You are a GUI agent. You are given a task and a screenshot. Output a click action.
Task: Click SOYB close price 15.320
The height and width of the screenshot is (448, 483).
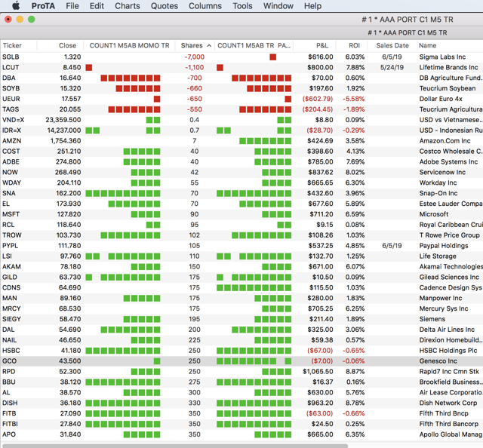70,88
